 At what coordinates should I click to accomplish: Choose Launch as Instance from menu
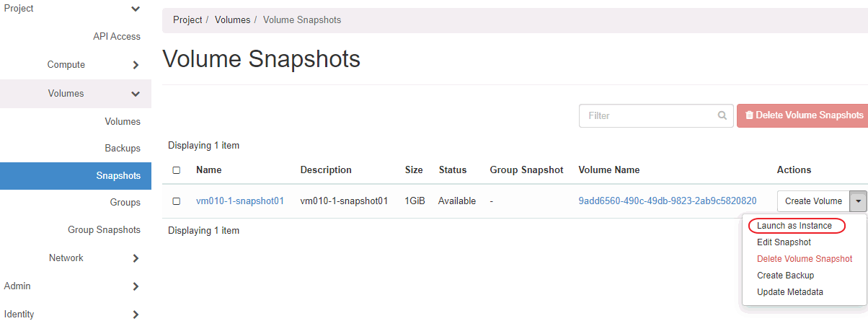click(x=794, y=226)
